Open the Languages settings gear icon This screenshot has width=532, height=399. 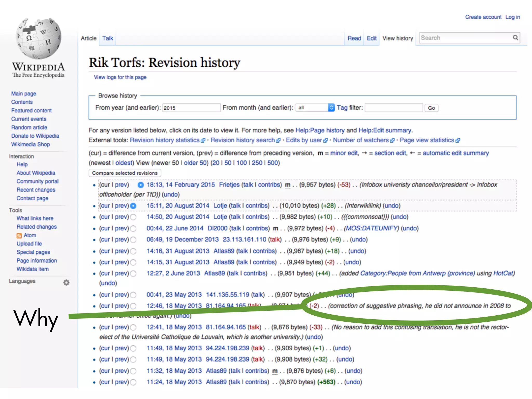pyautogui.click(x=66, y=282)
